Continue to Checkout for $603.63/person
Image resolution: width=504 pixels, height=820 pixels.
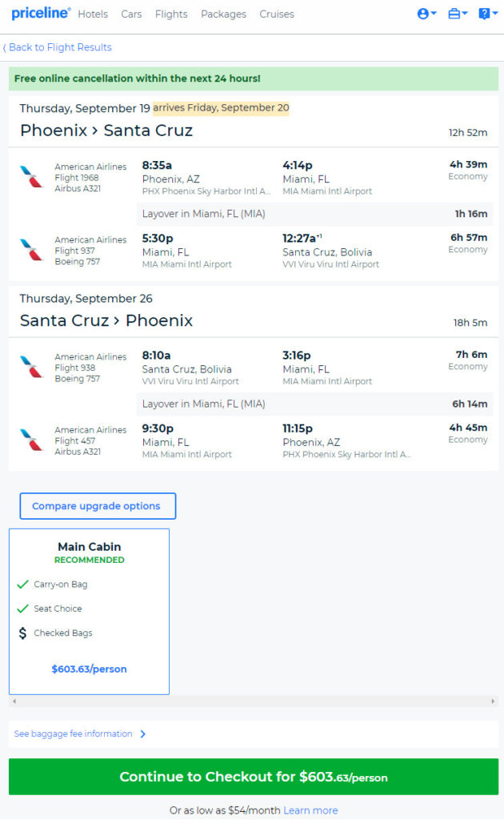click(254, 777)
